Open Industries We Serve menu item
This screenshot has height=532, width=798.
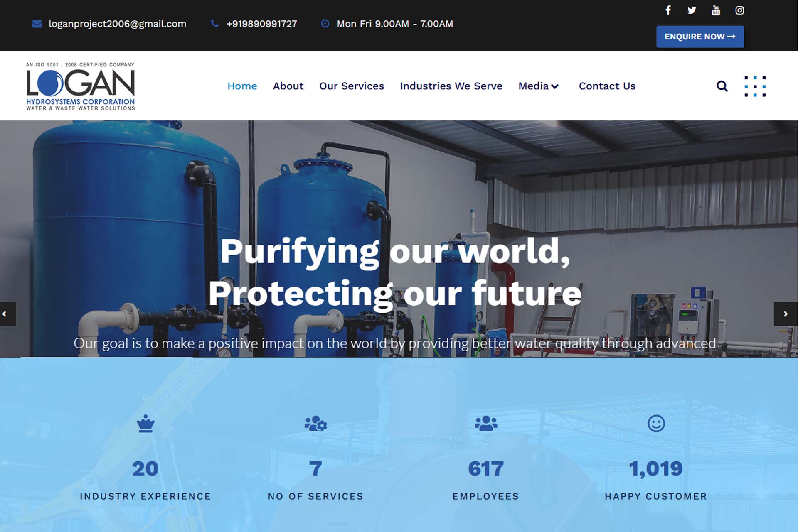[451, 86]
